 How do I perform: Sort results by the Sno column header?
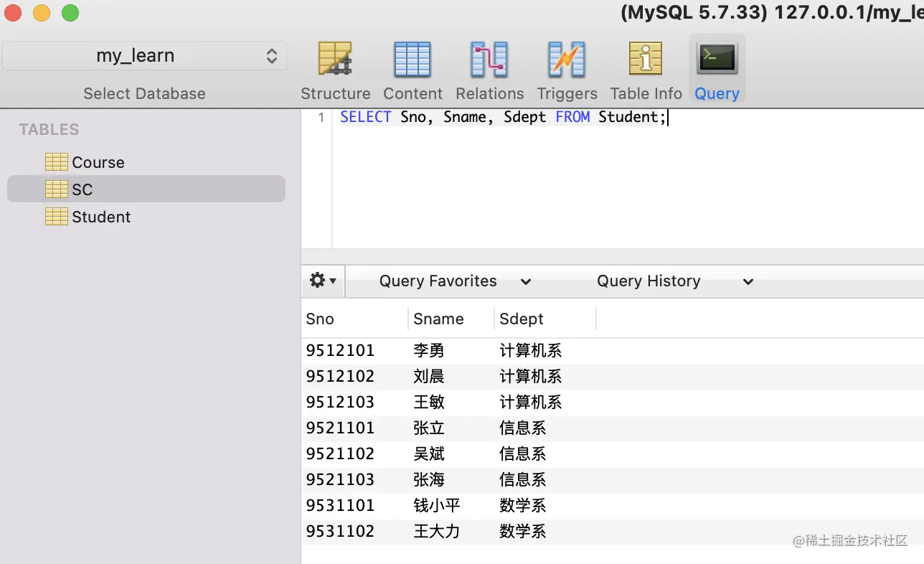(354, 319)
